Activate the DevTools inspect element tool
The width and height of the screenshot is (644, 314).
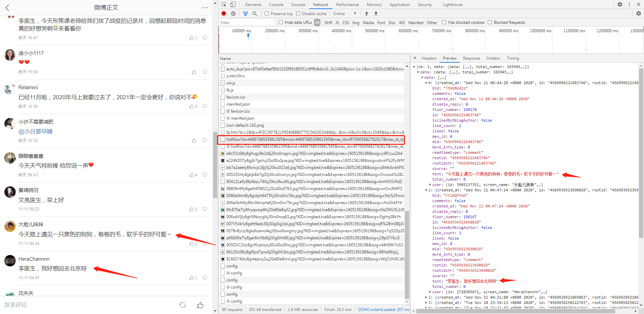224,5
